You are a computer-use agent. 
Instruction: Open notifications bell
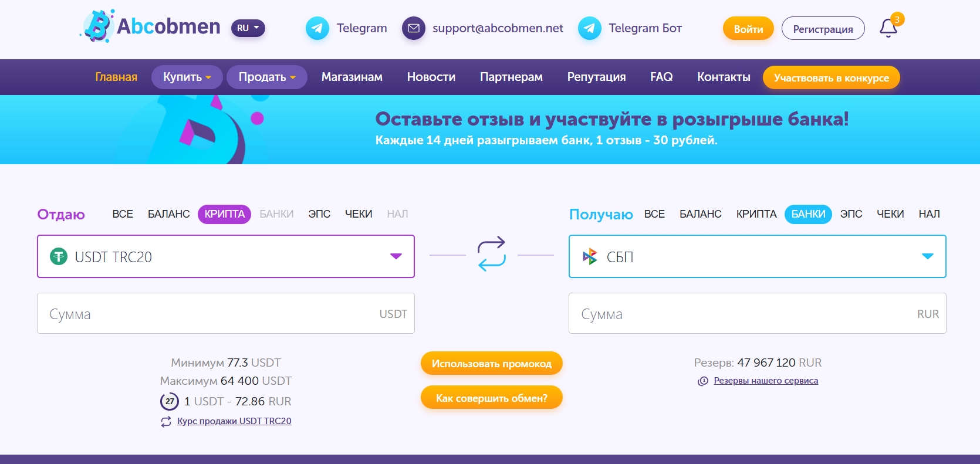tap(888, 28)
